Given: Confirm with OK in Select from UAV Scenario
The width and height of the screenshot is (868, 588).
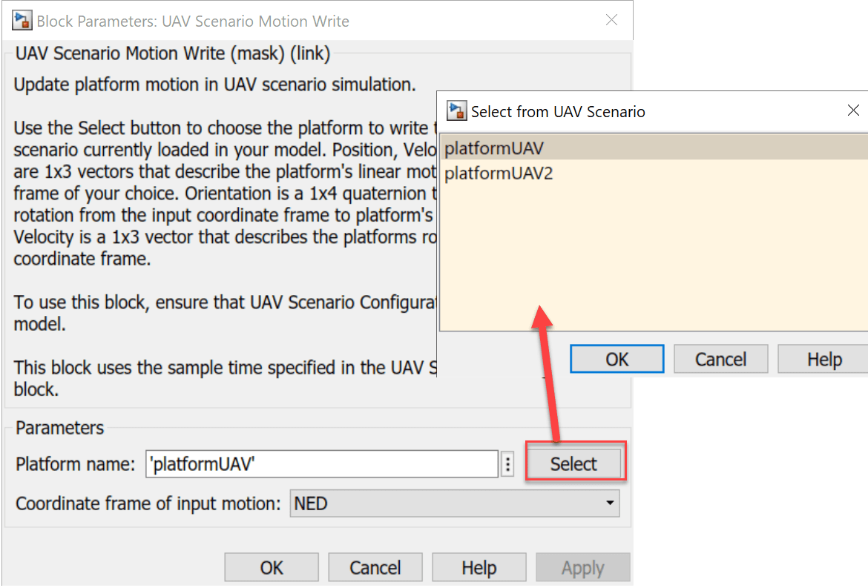Looking at the screenshot, I should (617, 360).
